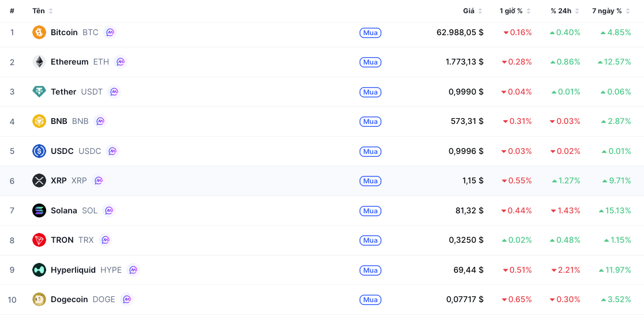Open chat icon beside Hyperliquid HYPE

[x=133, y=270]
